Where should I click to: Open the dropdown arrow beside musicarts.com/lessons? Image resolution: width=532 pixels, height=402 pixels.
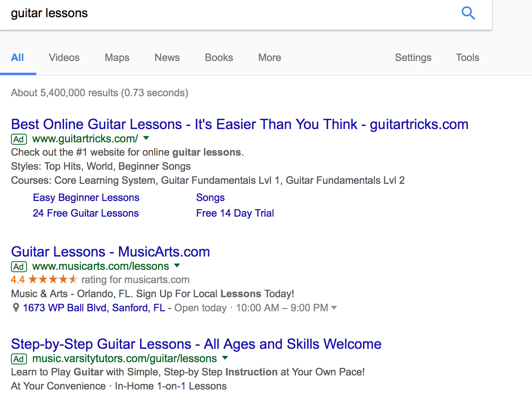click(x=177, y=266)
